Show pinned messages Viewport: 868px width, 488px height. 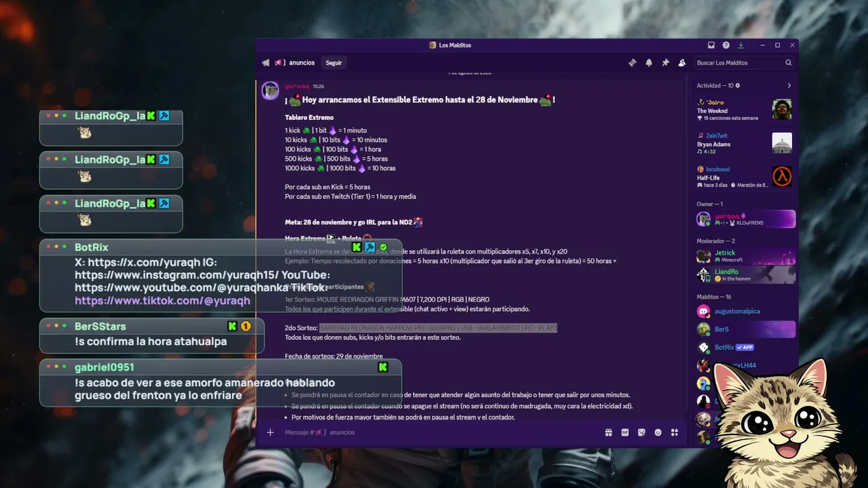click(665, 62)
